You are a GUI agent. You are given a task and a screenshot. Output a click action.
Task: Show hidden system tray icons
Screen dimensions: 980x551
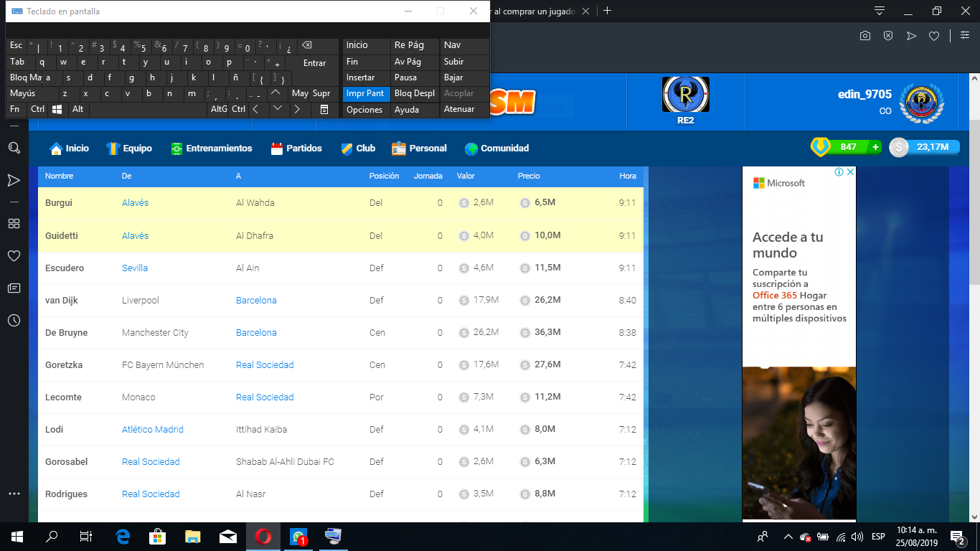pyautogui.click(x=788, y=537)
